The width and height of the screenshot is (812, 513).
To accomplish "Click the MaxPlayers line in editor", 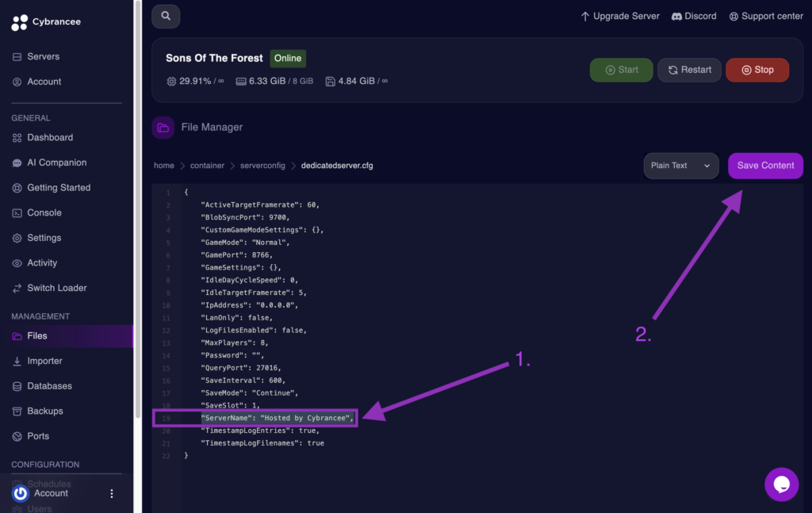I will (235, 343).
